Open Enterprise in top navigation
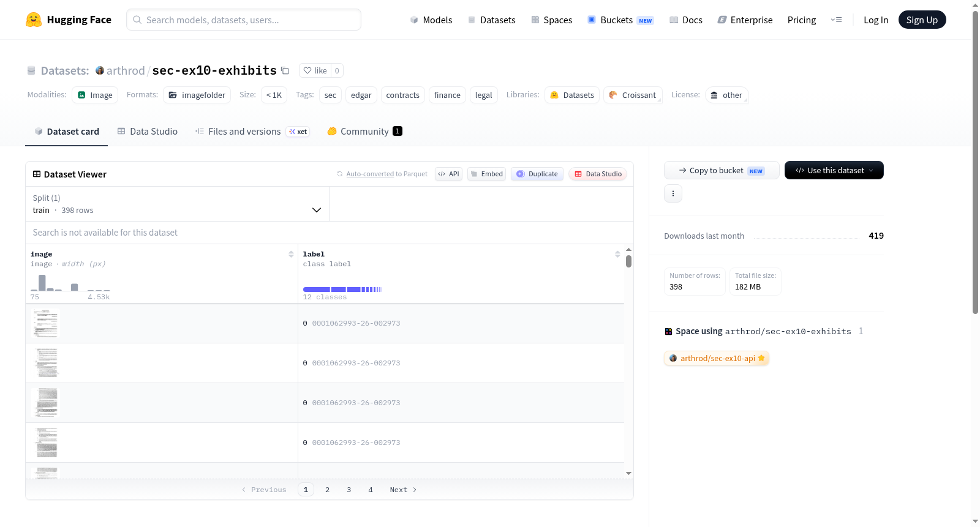980x527 pixels. coord(745,20)
